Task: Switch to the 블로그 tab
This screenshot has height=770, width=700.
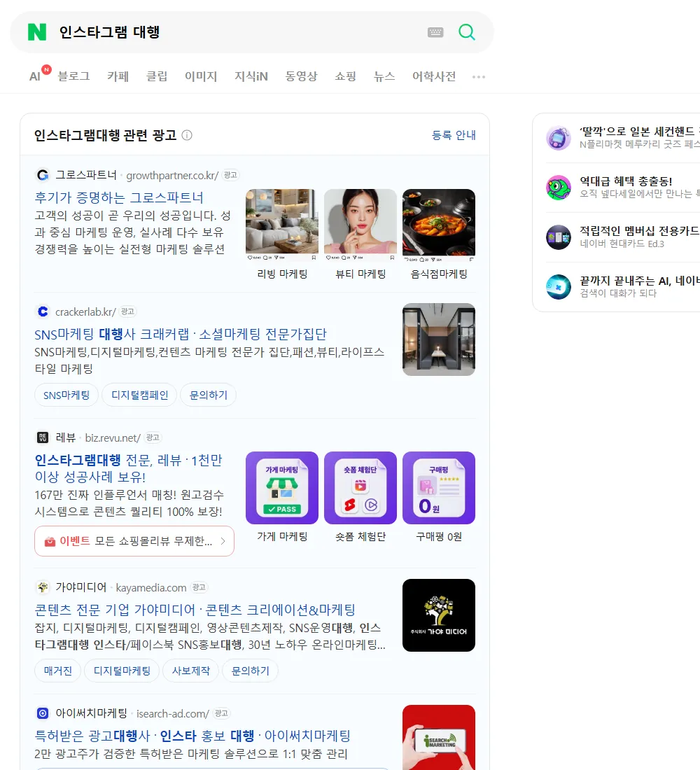Action: click(x=73, y=76)
